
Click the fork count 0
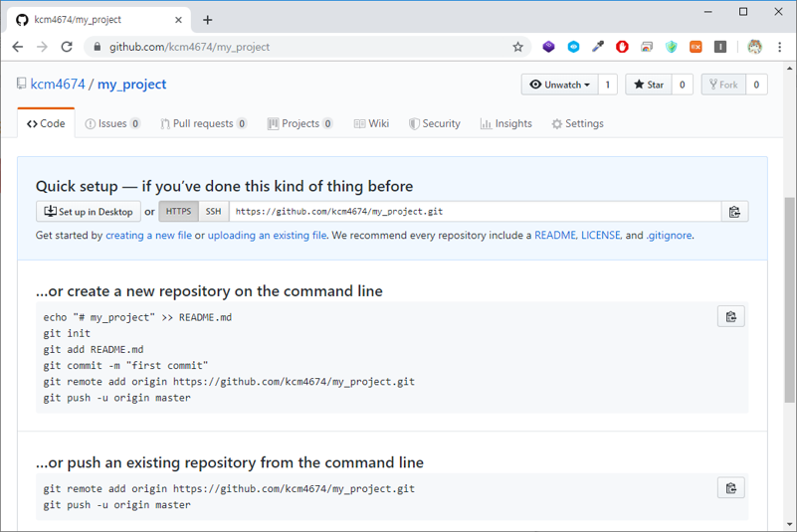pos(756,85)
